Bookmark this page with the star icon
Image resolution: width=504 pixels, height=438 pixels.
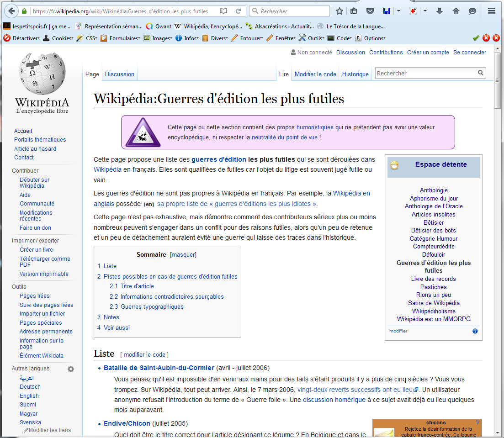(x=340, y=11)
